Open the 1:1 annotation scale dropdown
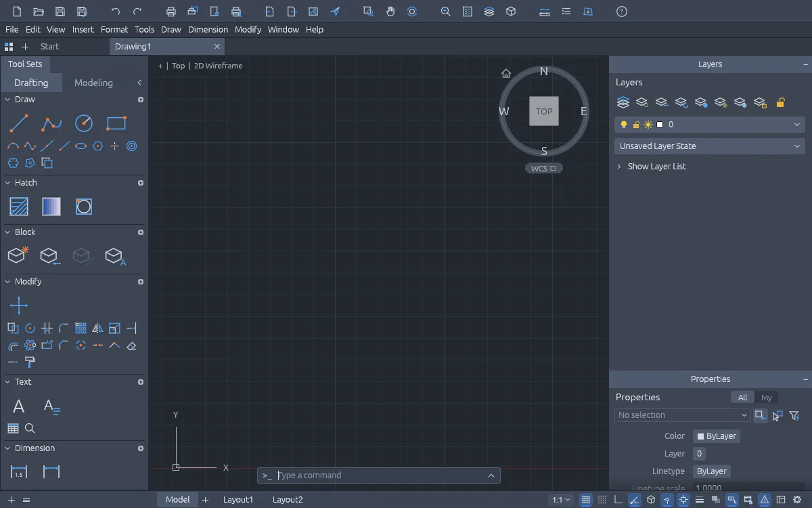 click(x=562, y=500)
